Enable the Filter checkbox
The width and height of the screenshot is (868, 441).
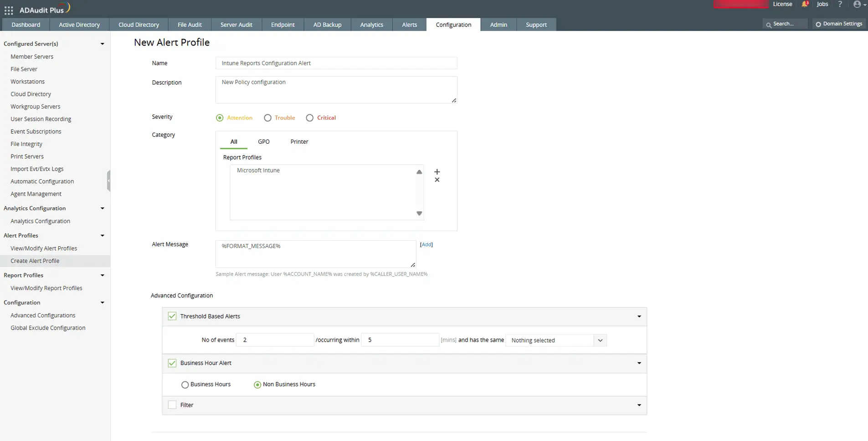172,405
